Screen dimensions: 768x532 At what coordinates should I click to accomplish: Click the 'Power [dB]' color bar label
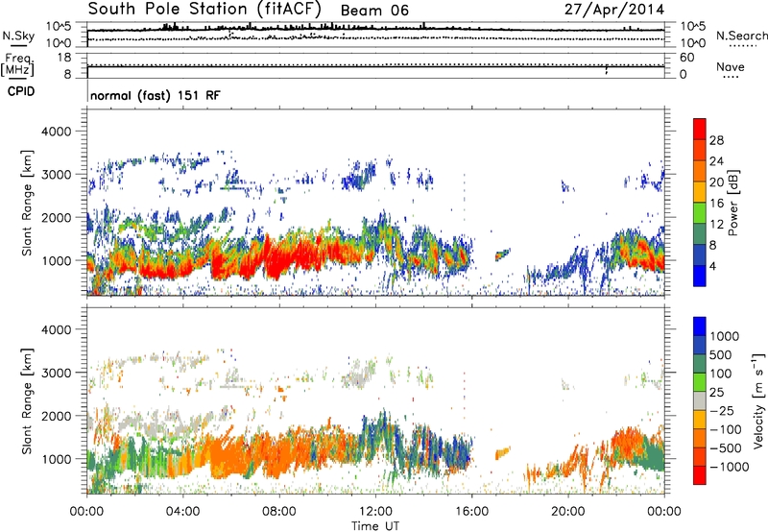732,203
